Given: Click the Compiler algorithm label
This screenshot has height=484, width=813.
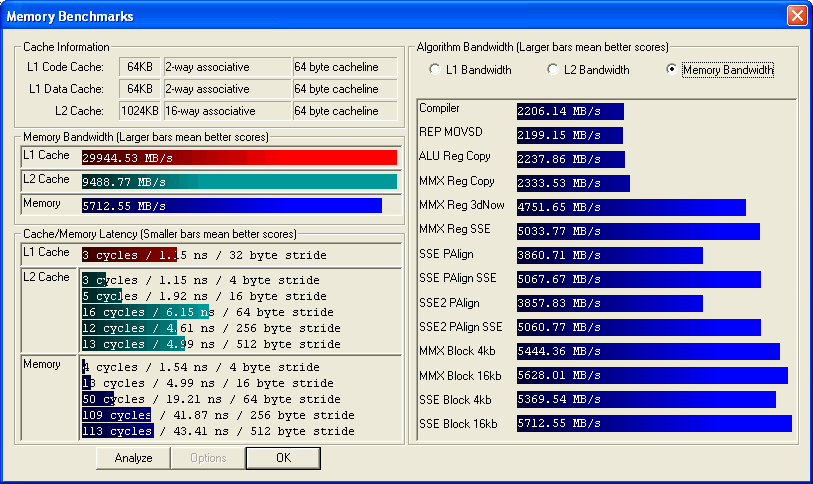Looking at the screenshot, I should coord(439,108).
